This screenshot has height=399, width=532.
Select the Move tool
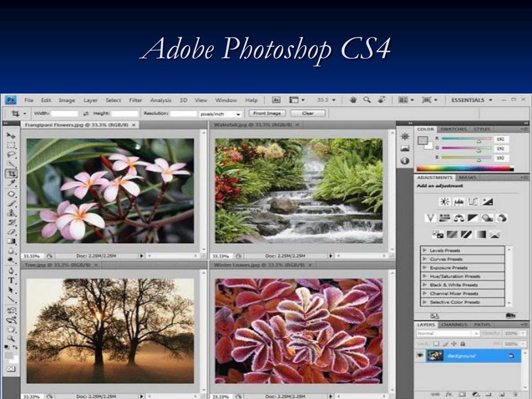tap(11, 136)
